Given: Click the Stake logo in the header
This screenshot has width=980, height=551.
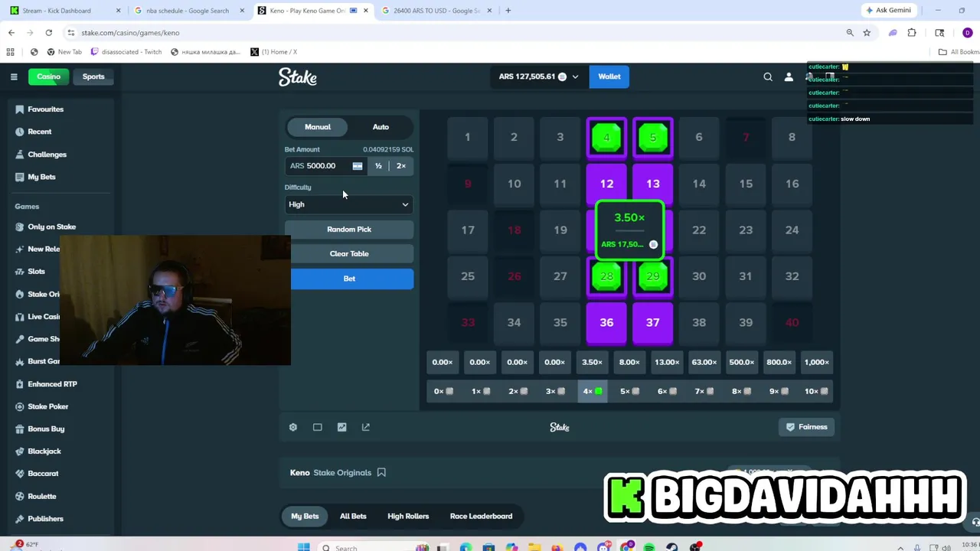Looking at the screenshot, I should click(298, 77).
